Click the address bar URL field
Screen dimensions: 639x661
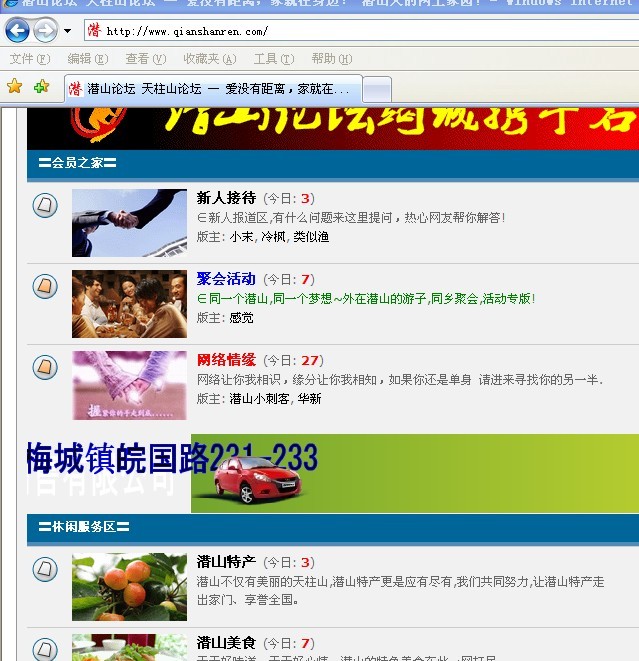[360, 31]
